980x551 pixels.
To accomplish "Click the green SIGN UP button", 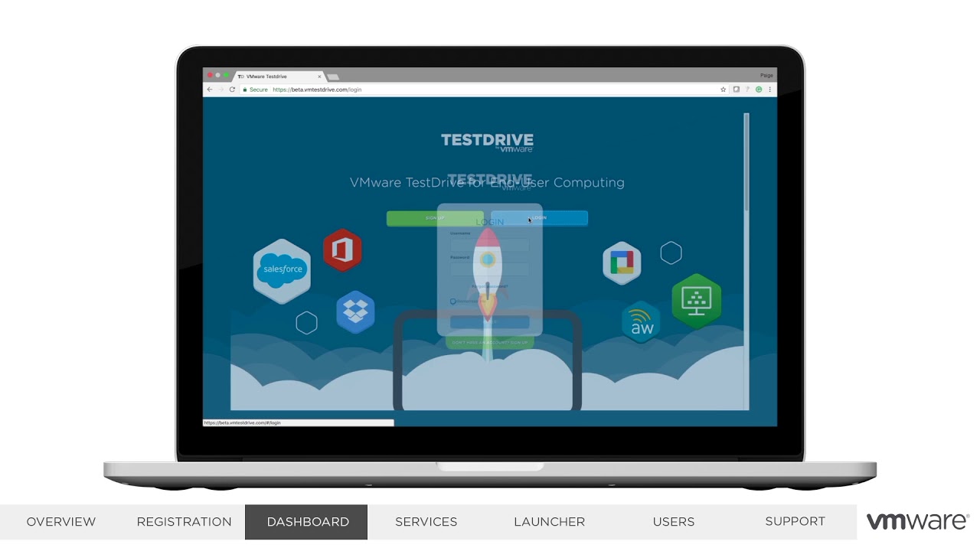I will coord(435,218).
